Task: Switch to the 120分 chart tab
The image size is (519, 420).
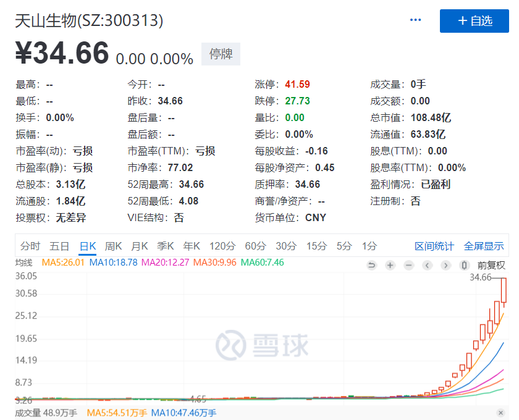Action: coord(222,246)
